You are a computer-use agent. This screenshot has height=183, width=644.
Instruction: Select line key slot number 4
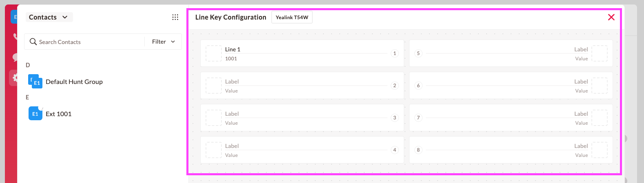pos(302,150)
